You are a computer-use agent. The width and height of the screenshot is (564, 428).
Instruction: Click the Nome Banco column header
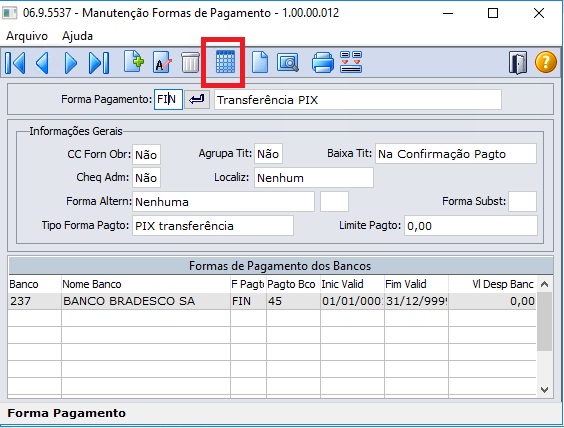[146, 284]
